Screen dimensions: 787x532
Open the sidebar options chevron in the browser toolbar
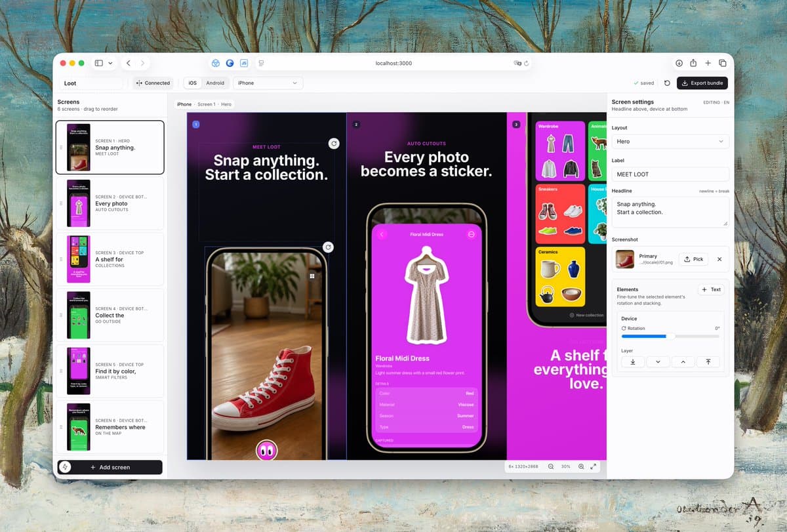pos(110,63)
